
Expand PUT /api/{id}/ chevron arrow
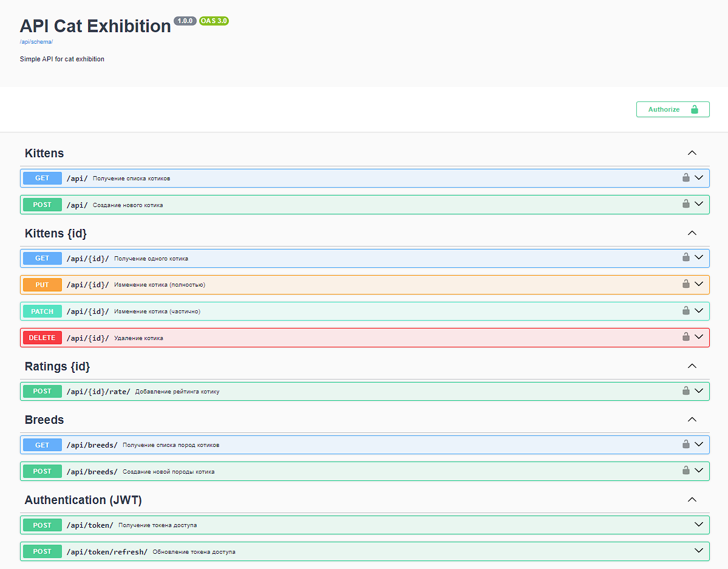(699, 284)
